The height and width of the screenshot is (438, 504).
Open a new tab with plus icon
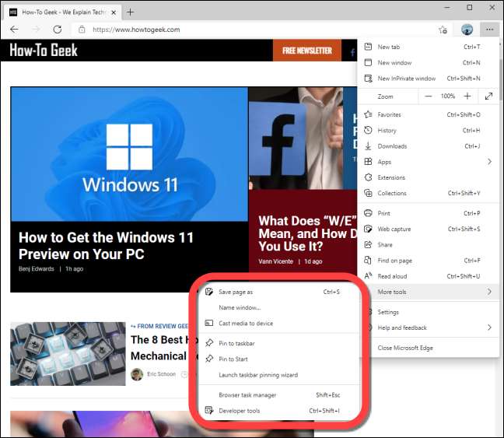tap(130, 12)
